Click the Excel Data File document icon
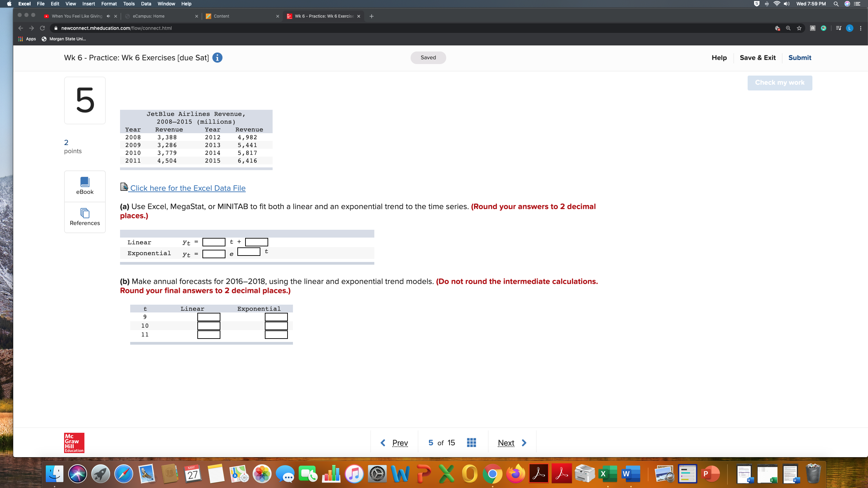The height and width of the screenshot is (488, 868). tap(124, 186)
